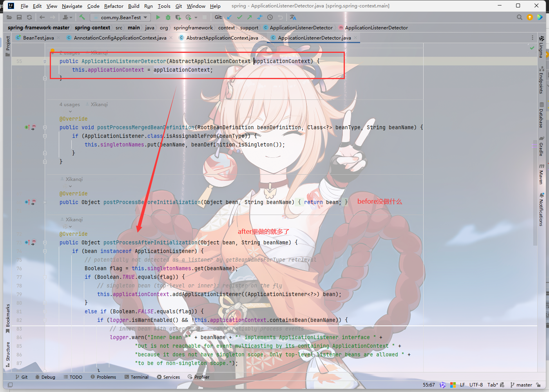
Task: Open the Structure tool window
Action: 7,354
